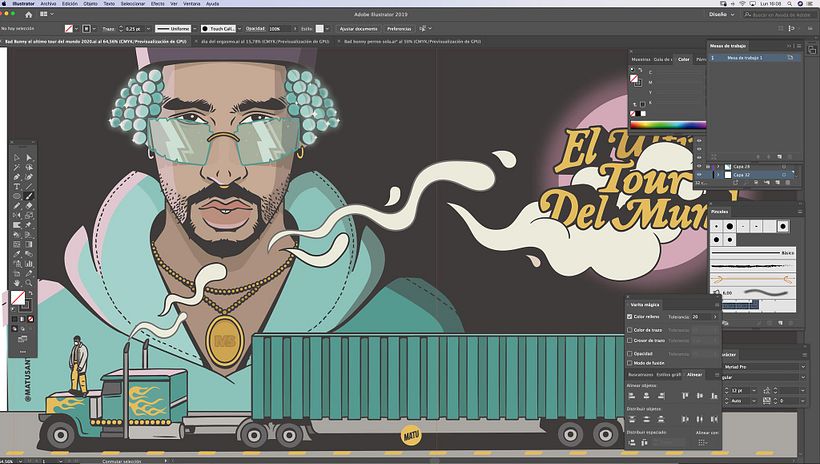Image resolution: width=820 pixels, height=464 pixels.
Task: Click the Preferencias button
Action: pyautogui.click(x=399, y=29)
